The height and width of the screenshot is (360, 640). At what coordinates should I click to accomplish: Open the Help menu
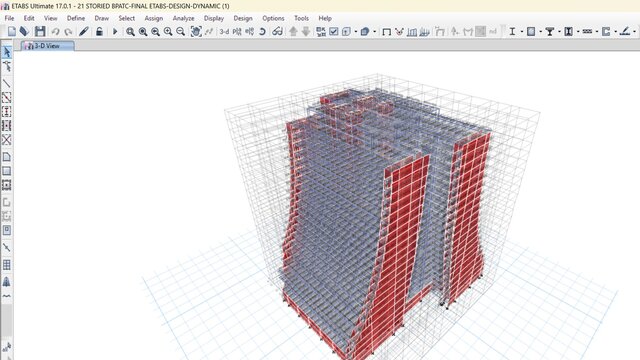[x=325, y=18]
